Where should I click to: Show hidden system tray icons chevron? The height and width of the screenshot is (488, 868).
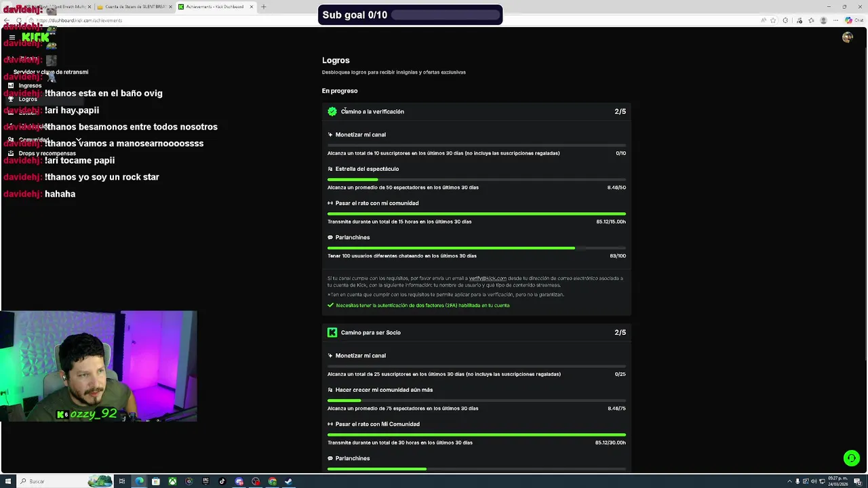point(789,481)
